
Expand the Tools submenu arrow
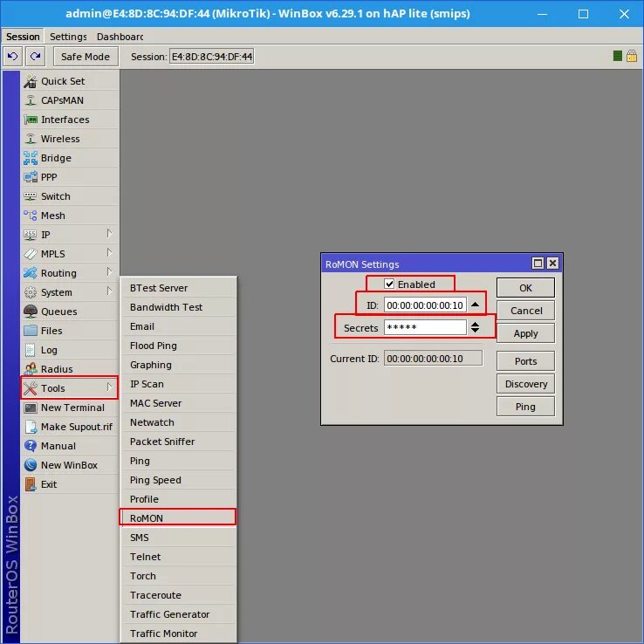(109, 387)
